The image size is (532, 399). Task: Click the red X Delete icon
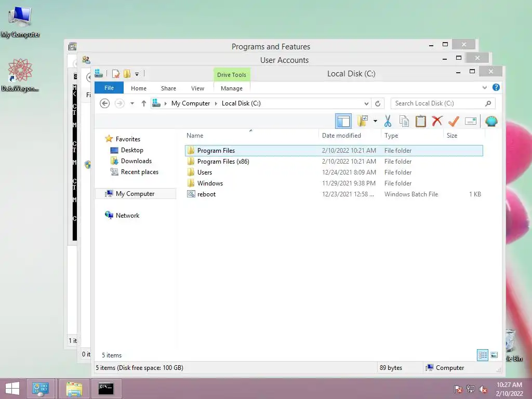pos(437,121)
